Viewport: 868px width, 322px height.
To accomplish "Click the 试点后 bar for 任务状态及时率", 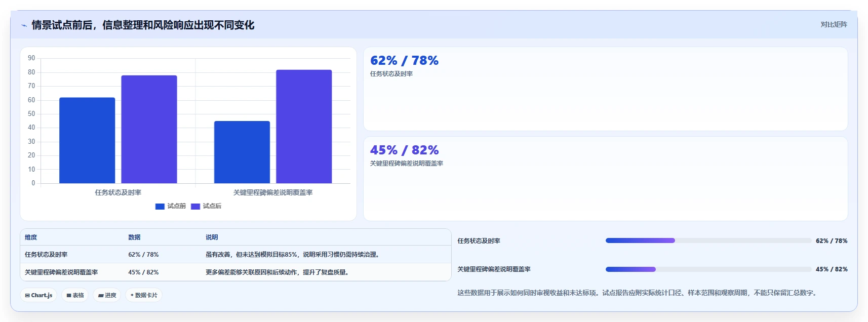I will coord(149,129).
